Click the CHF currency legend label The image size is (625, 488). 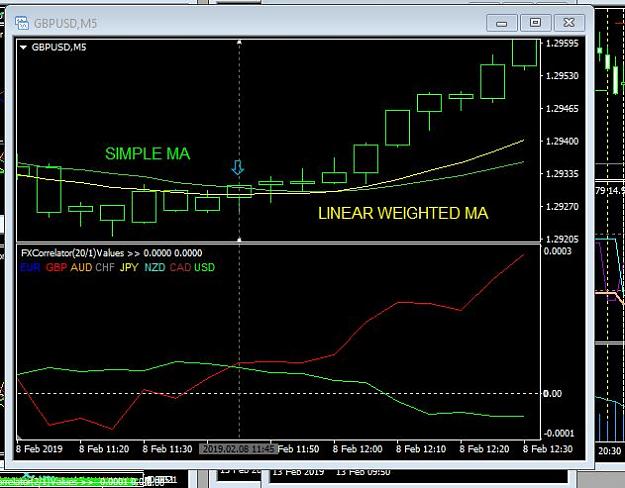(x=105, y=267)
